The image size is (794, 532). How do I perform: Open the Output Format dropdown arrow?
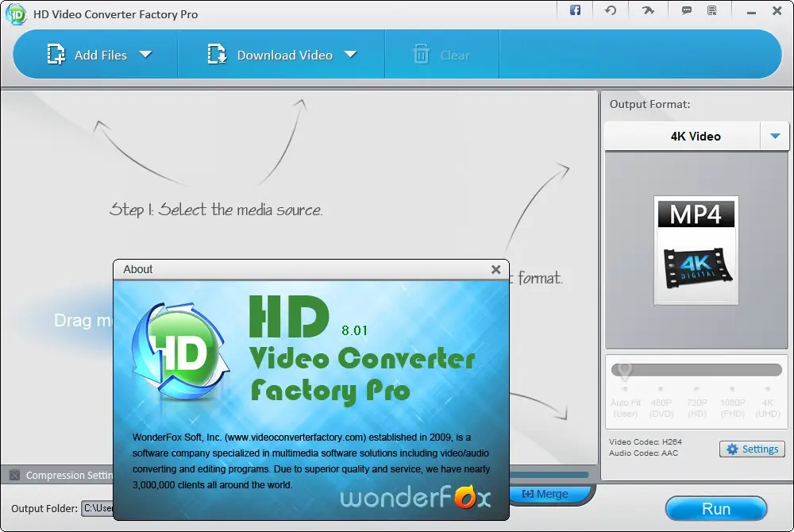click(775, 136)
